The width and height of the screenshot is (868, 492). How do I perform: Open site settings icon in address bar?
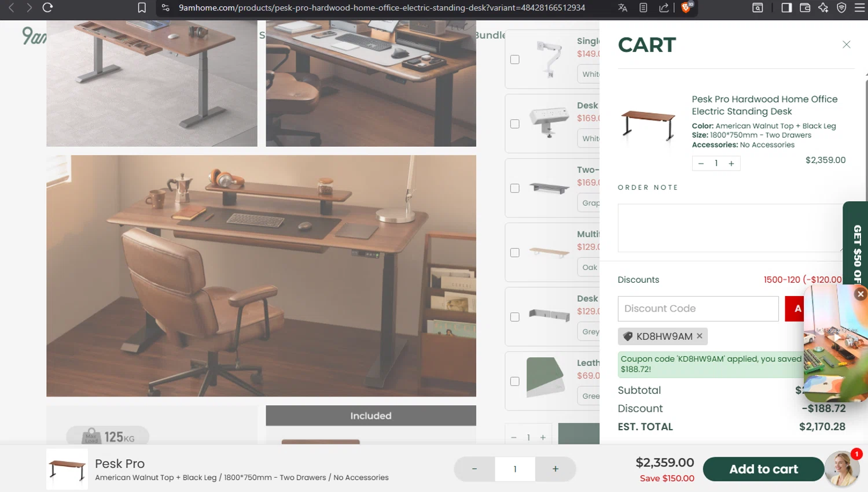[165, 8]
